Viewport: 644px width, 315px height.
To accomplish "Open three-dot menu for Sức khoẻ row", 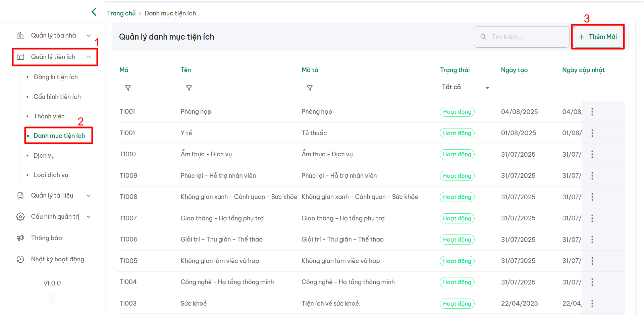I will coord(592,304).
